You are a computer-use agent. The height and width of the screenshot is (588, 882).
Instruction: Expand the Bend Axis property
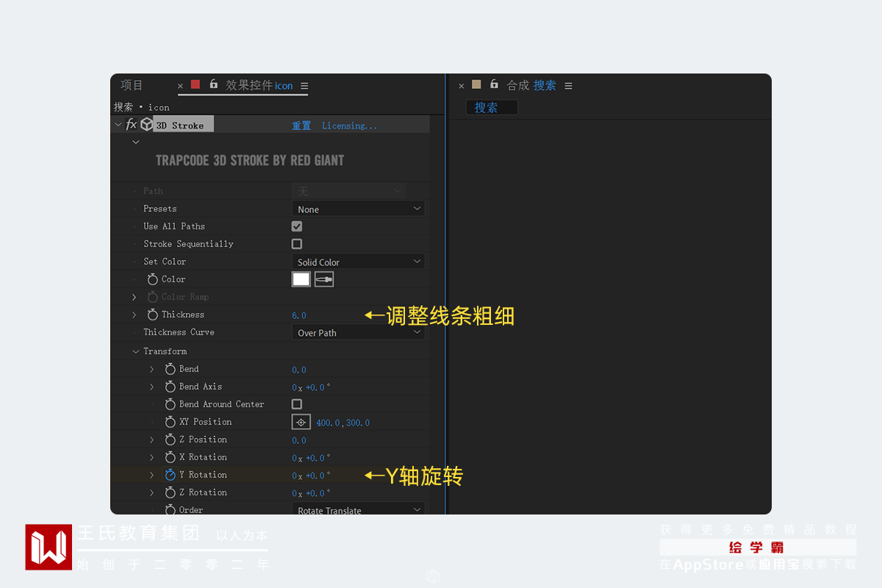[152, 387]
